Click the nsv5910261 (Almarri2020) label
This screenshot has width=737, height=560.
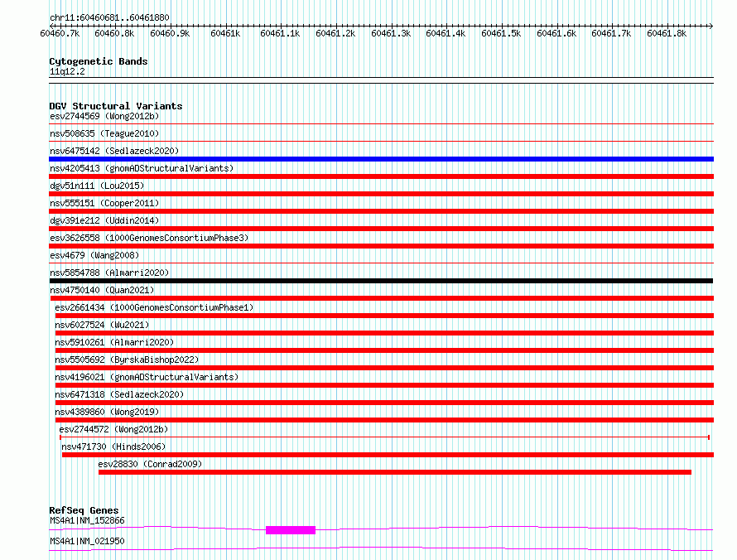(114, 342)
